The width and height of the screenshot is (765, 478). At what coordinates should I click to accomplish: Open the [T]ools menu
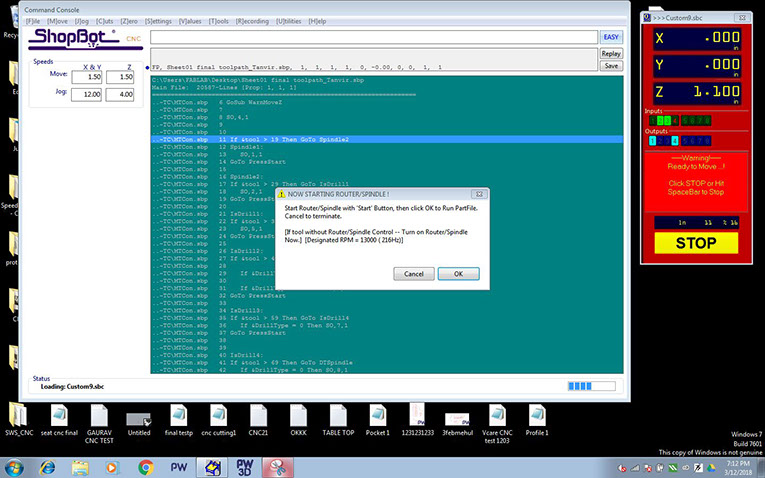[x=219, y=21]
